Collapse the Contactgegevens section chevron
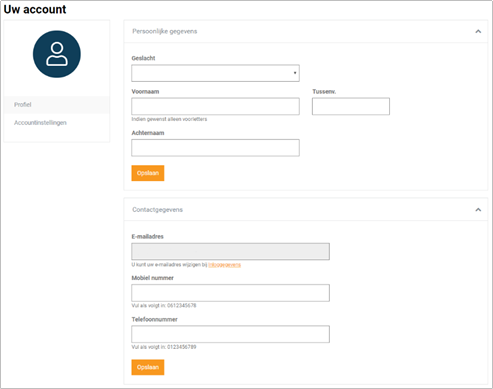 point(478,210)
